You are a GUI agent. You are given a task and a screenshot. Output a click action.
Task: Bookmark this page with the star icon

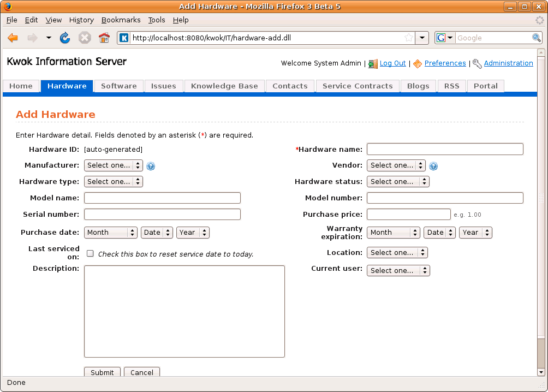pyautogui.click(x=409, y=38)
